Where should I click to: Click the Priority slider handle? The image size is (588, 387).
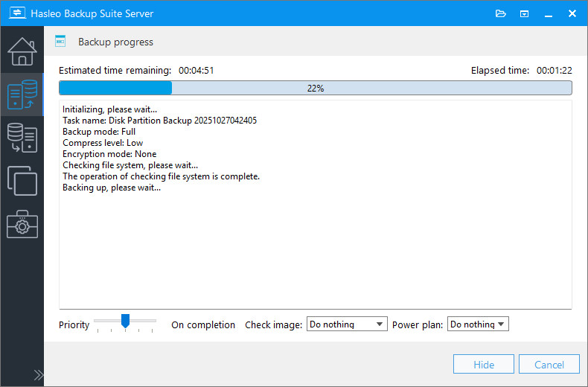pyautogui.click(x=125, y=321)
